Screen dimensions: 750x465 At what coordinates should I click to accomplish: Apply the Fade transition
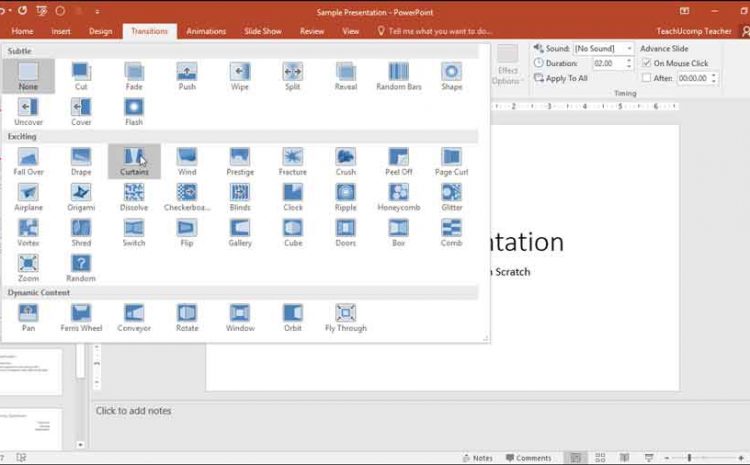134,76
